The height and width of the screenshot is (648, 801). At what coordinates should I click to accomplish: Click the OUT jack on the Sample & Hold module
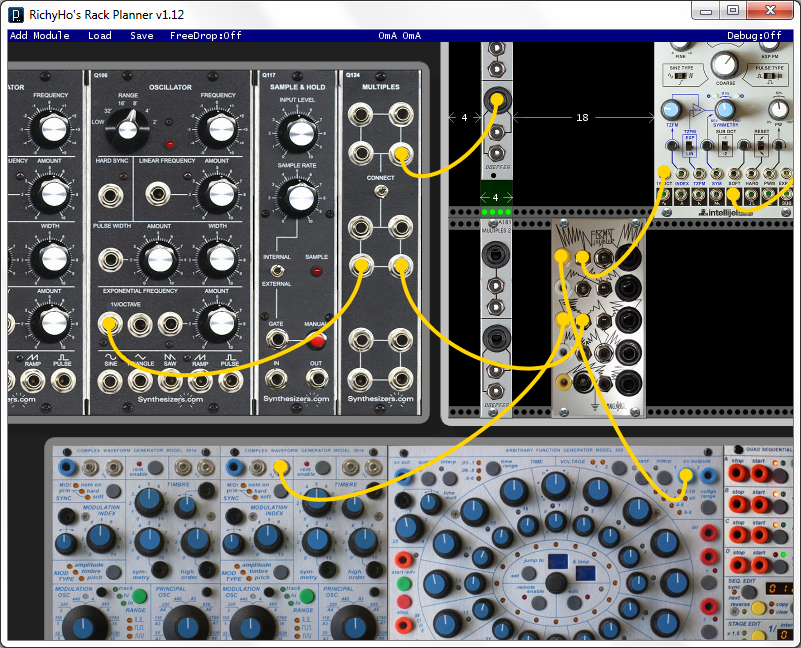tap(317, 378)
